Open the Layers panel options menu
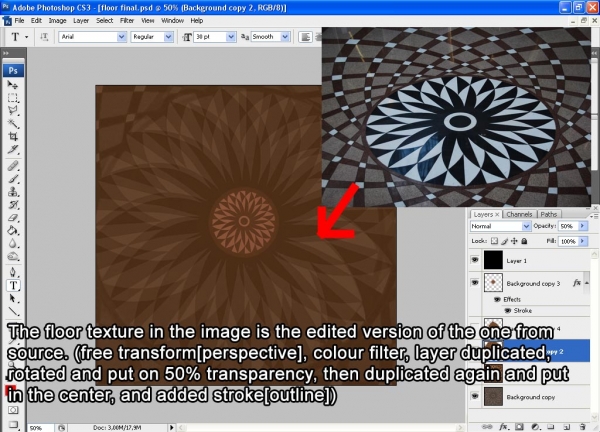 pos(595,216)
